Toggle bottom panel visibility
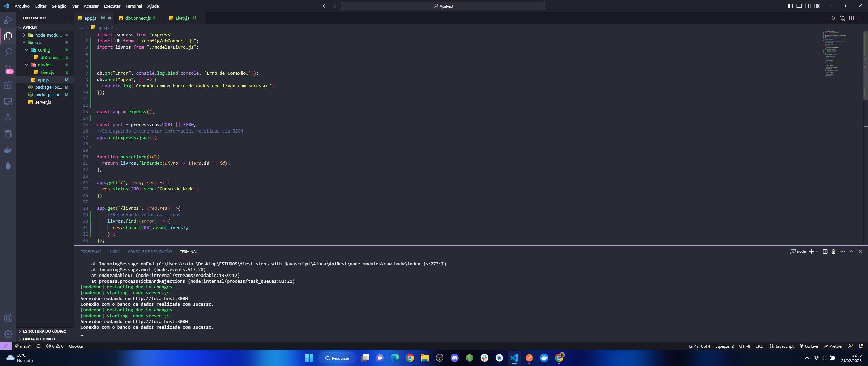 (799, 6)
